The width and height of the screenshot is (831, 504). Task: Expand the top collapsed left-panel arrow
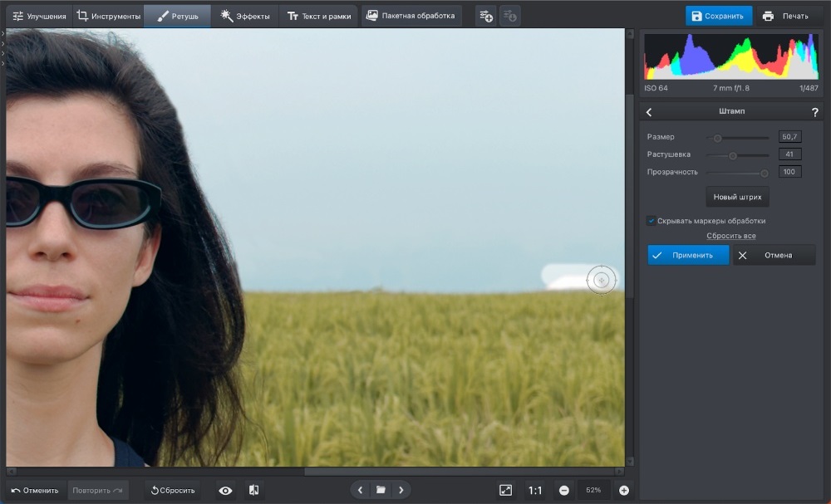coord(3,34)
